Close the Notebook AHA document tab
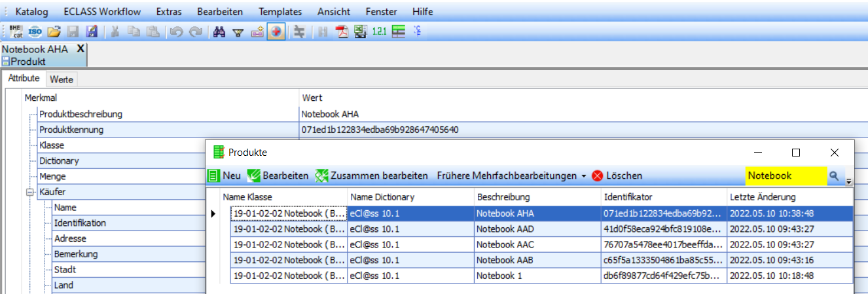Viewport: 868px width, 294px height. click(x=81, y=48)
